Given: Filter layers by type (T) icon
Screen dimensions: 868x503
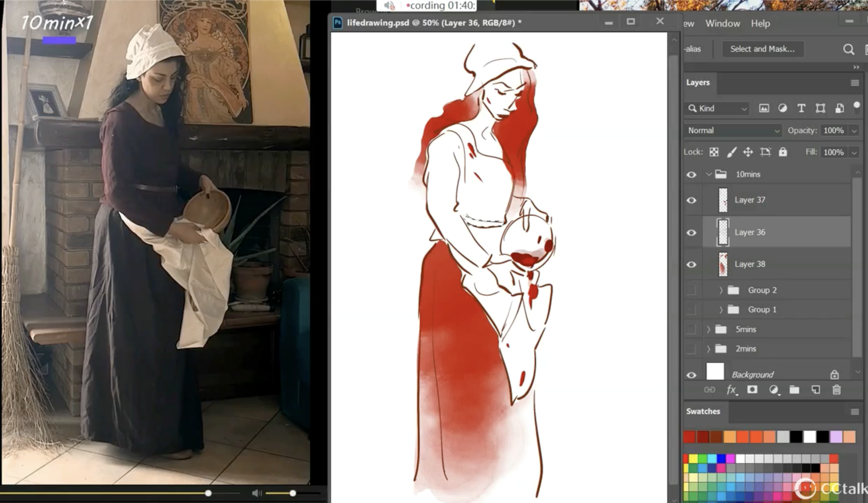Looking at the screenshot, I should pos(801,108).
